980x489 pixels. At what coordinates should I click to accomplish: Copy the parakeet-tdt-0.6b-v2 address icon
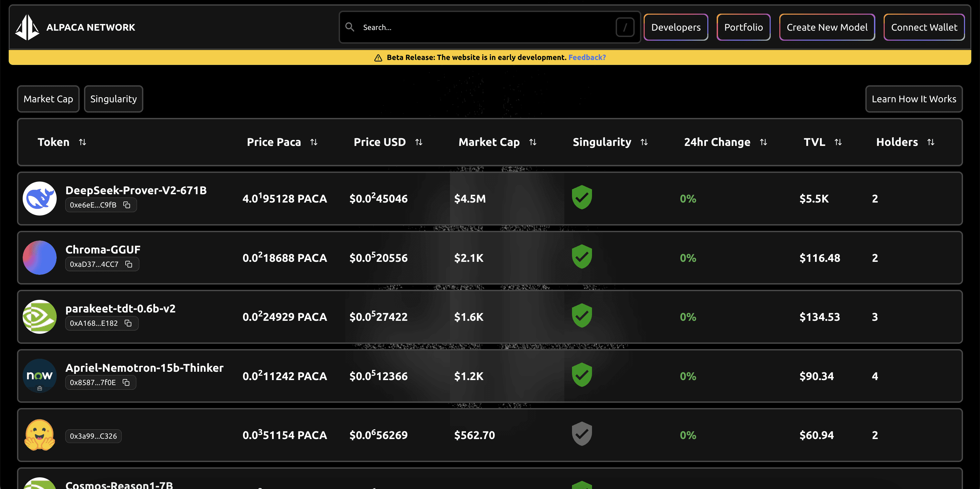click(128, 323)
